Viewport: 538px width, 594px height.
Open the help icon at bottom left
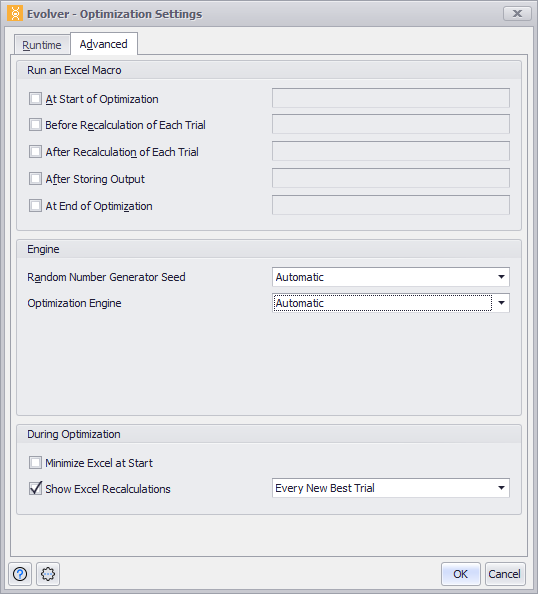tap(20, 574)
